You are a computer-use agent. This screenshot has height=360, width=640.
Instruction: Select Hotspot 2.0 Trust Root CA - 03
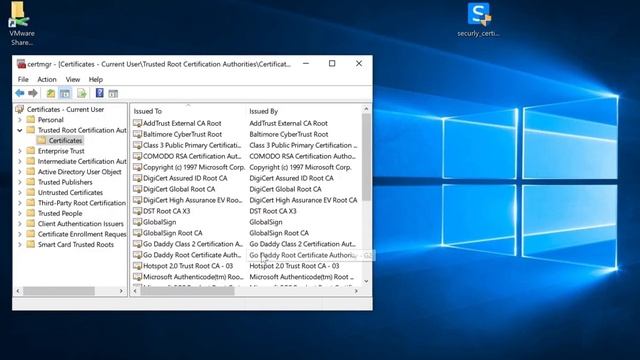click(x=188, y=266)
